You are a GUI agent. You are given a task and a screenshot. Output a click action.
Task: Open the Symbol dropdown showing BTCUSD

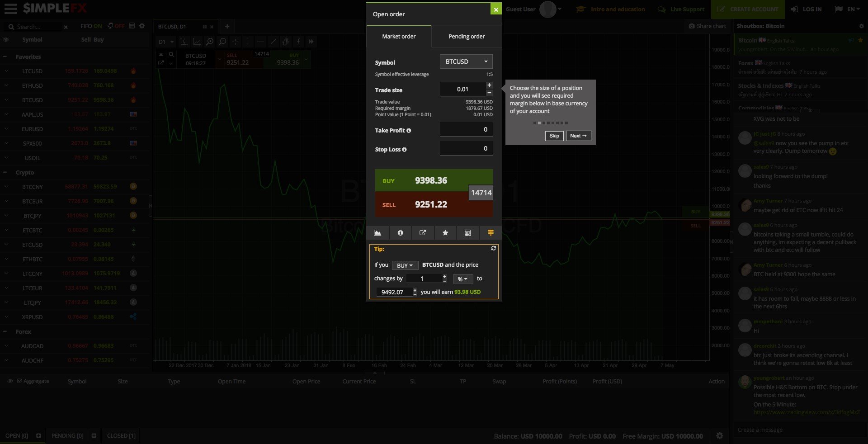pyautogui.click(x=466, y=61)
